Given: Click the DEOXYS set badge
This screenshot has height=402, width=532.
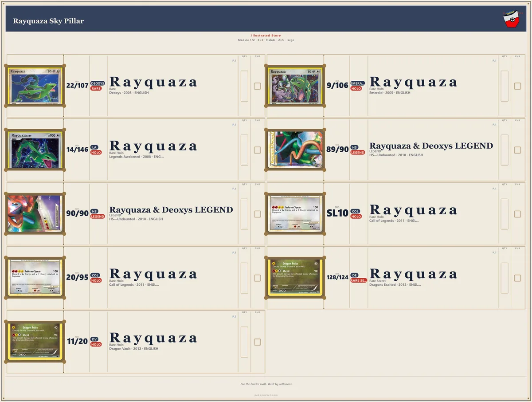Looking at the screenshot, I should pos(98,83).
